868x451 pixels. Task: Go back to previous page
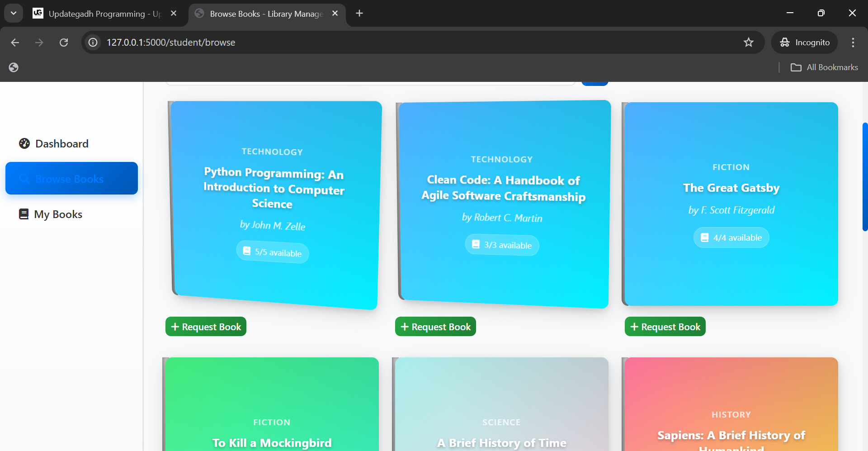click(x=15, y=43)
